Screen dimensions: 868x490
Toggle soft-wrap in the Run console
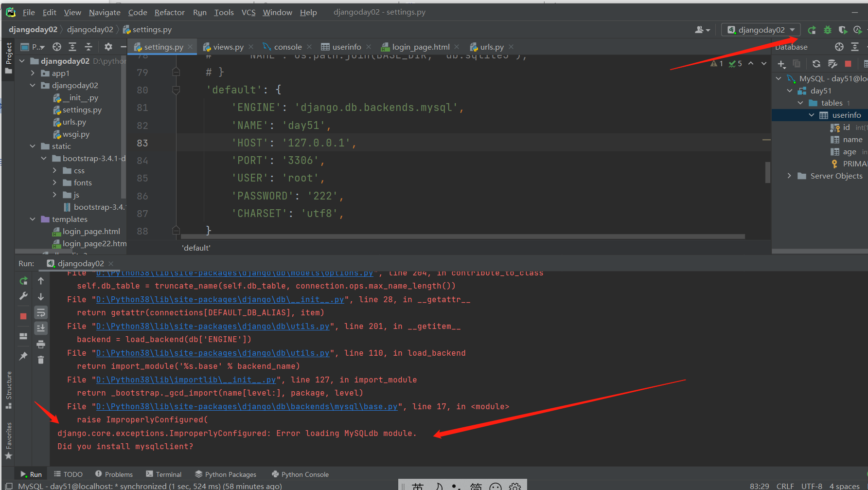tap(41, 312)
